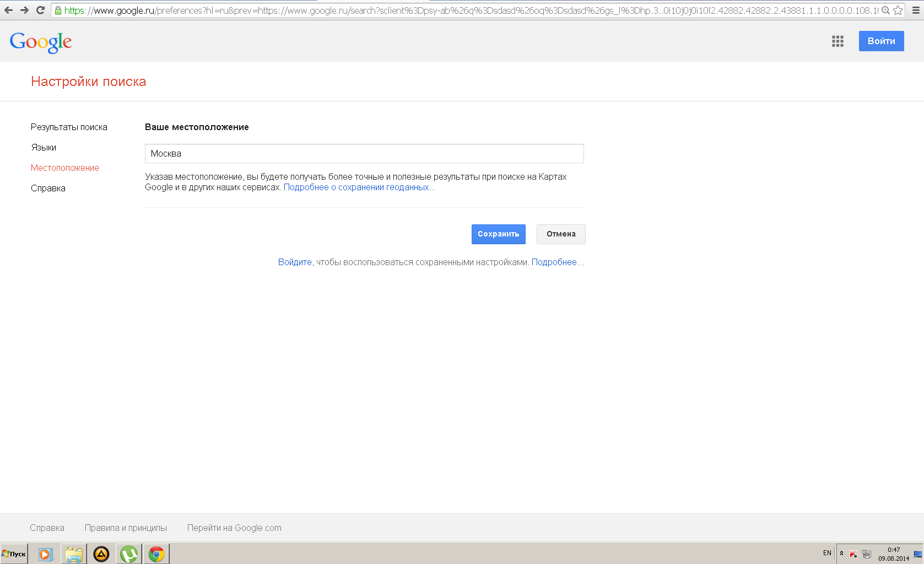Open the Google apps grid
Viewport: 924px width, 564px height.
837,41
